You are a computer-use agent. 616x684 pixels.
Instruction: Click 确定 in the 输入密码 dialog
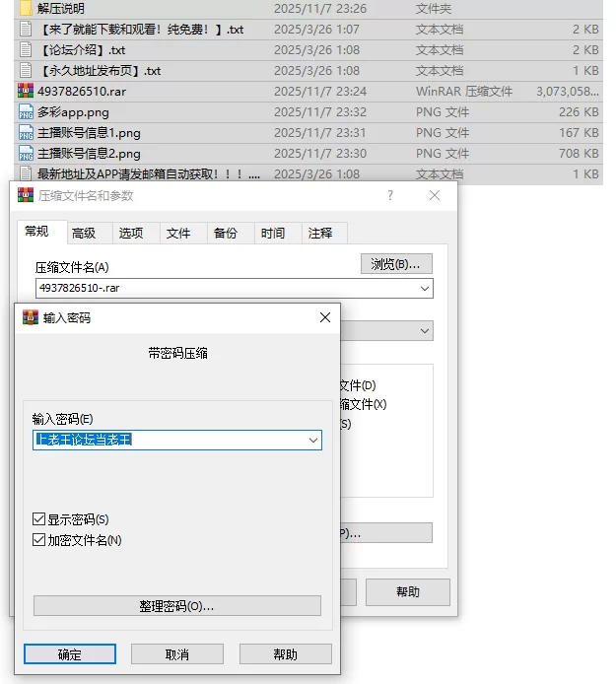point(70,654)
